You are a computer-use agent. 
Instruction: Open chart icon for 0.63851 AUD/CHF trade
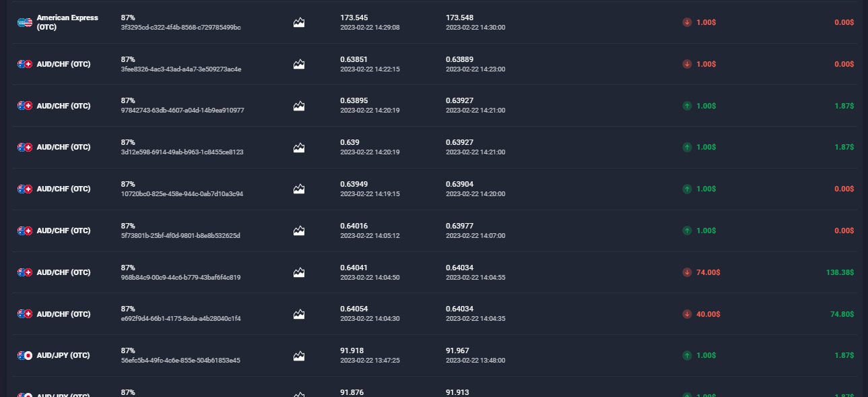pos(299,64)
